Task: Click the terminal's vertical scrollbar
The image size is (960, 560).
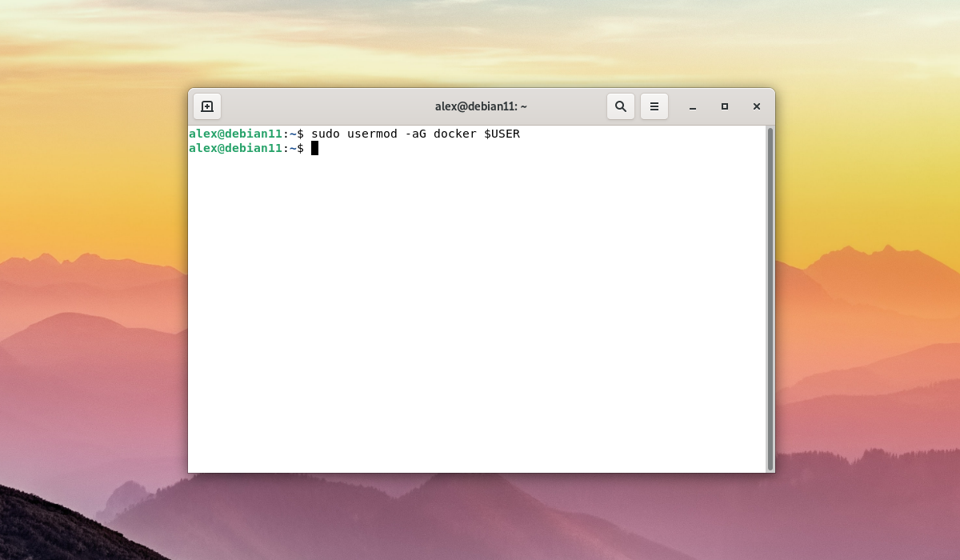Action: [770, 298]
